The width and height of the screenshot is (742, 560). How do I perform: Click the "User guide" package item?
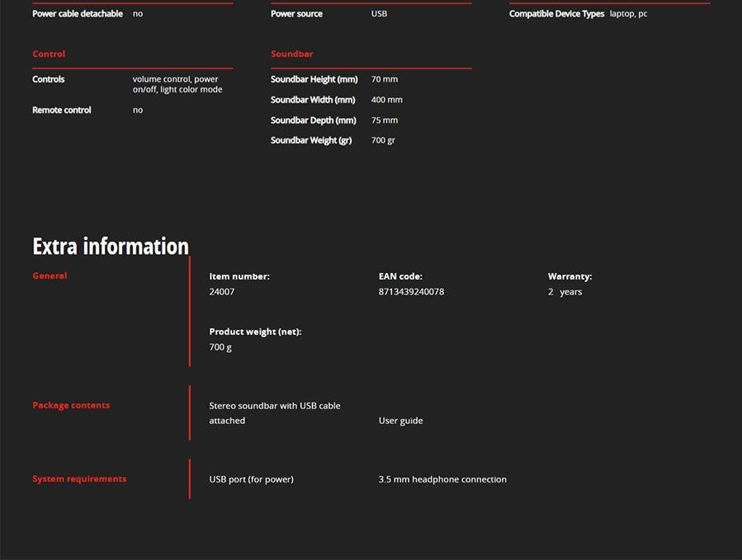click(400, 421)
